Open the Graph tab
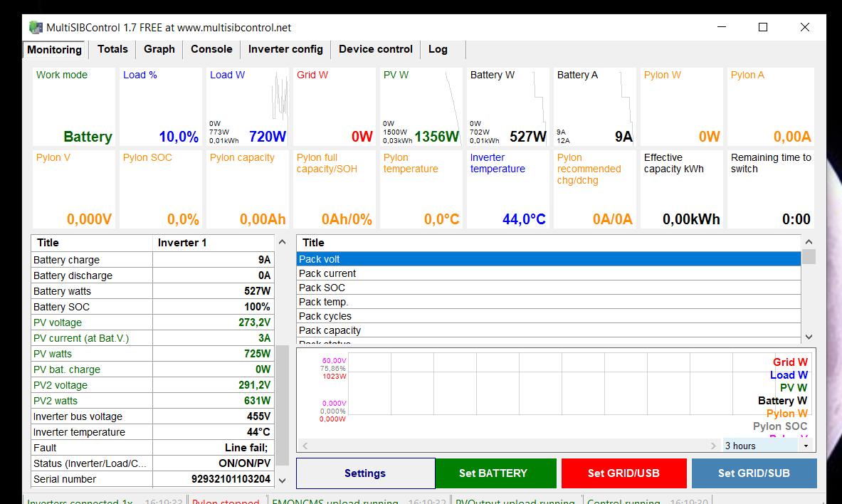This screenshot has height=504, width=842. pos(159,49)
